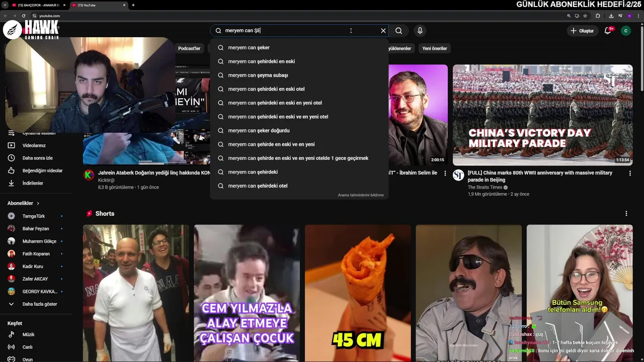This screenshot has height=362, width=644.
Task: Open Zafer AKCAY channel subscription
Action: pyautogui.click(x=35, y=279)
